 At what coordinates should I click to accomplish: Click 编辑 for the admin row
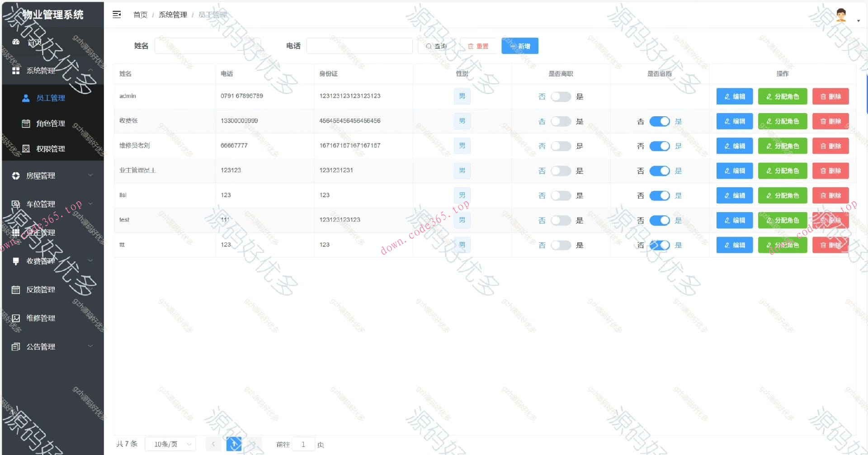[735, 96]
